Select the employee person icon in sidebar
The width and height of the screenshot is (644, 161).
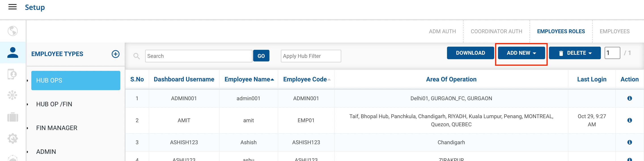click(13, 53)
